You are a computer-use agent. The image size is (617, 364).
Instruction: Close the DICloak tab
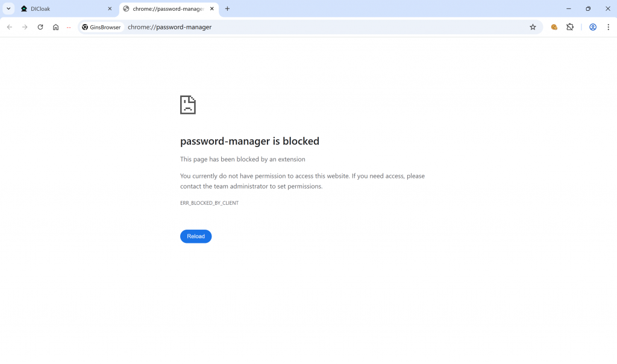[110, 9]
